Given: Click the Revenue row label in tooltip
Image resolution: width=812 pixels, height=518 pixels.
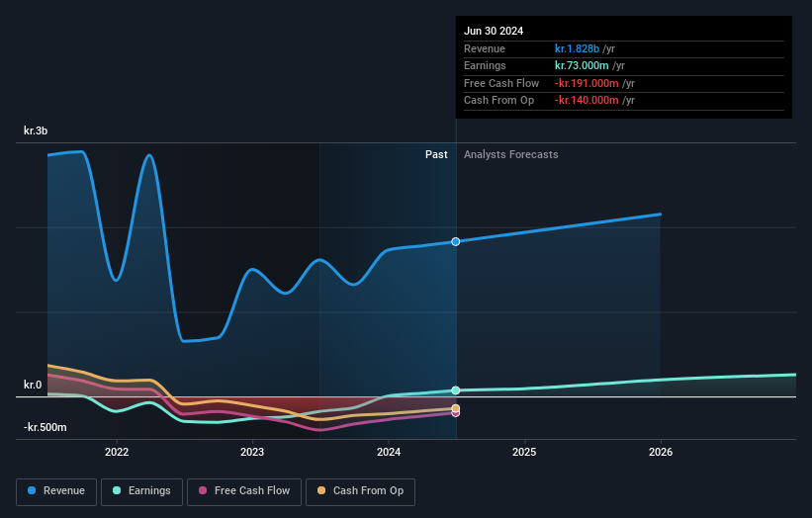Looking at the screenshot, I should tap(485, 48).
